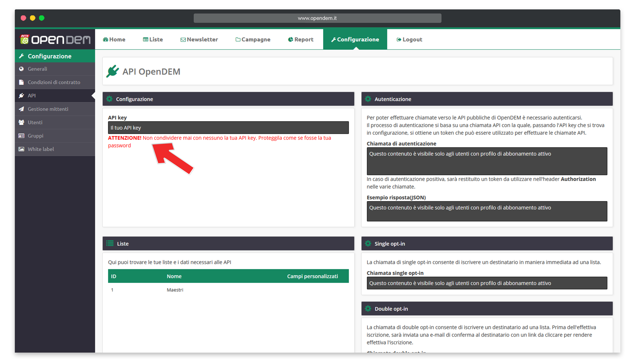Select API in the sidebar

[55, 95]
